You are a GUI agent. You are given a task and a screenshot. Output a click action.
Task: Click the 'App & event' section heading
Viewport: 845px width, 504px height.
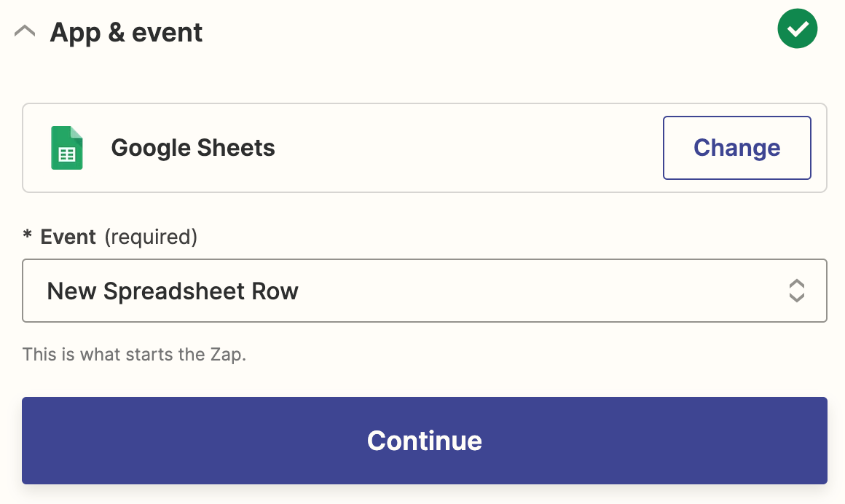point(126,33)
